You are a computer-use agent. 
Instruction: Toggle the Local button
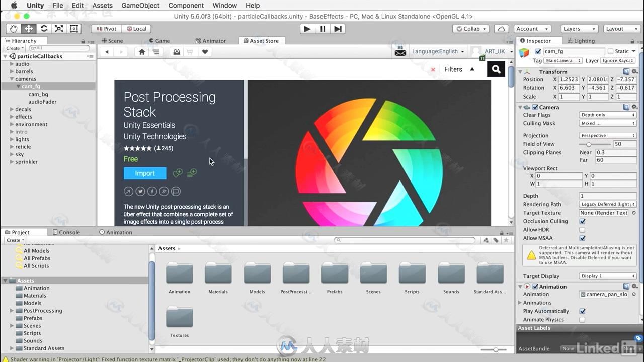pos(136,29)
